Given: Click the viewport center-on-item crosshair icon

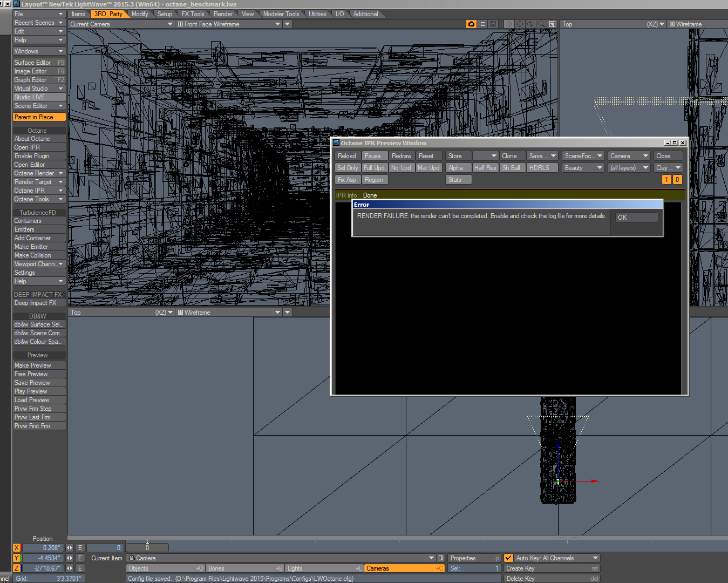Looking at the screenshot, I should point(509,24).
